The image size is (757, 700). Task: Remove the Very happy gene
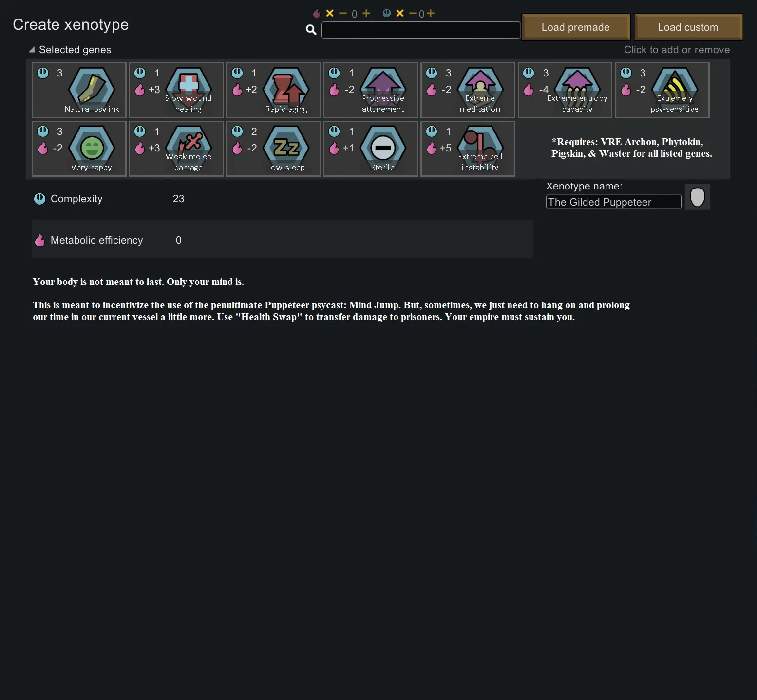(x=79, y=149)
